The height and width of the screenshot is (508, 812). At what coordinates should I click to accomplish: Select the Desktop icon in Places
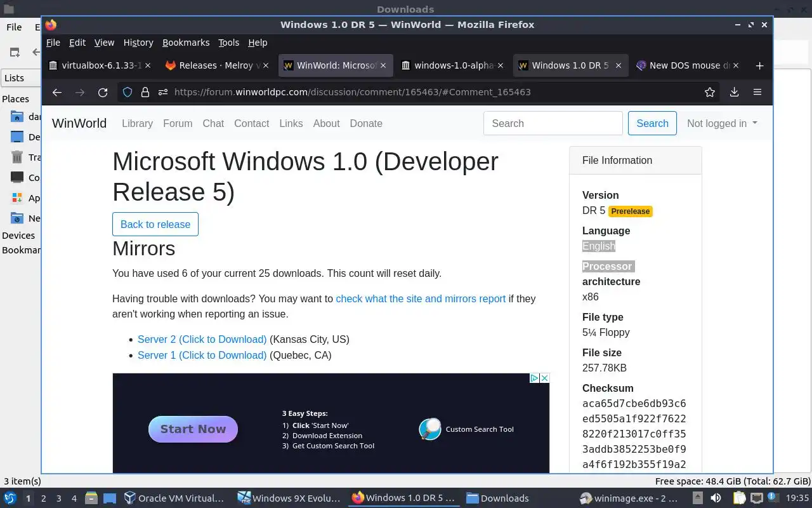(17, 137)
